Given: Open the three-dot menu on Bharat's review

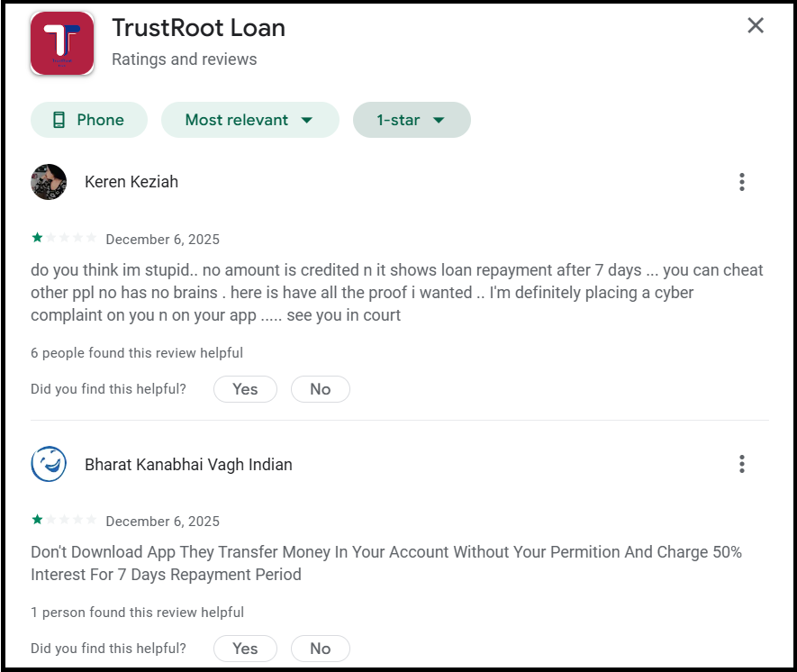Looking at the screenshot, I should click(741, 464).
